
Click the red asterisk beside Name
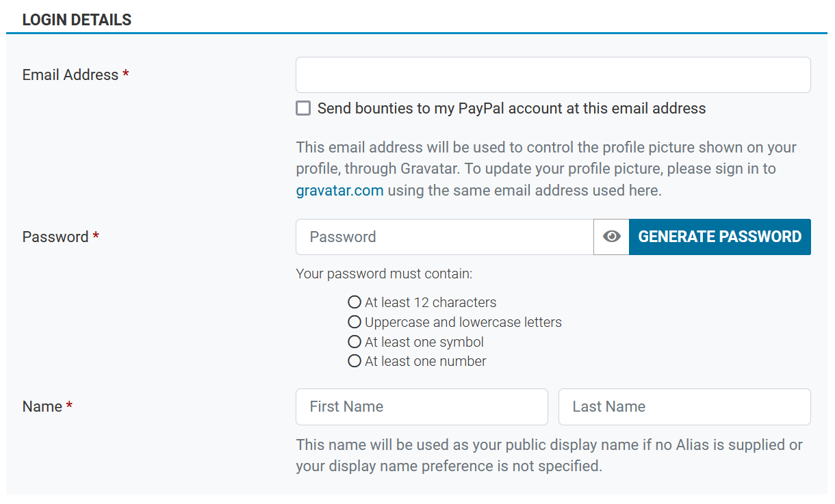[68, 405]
